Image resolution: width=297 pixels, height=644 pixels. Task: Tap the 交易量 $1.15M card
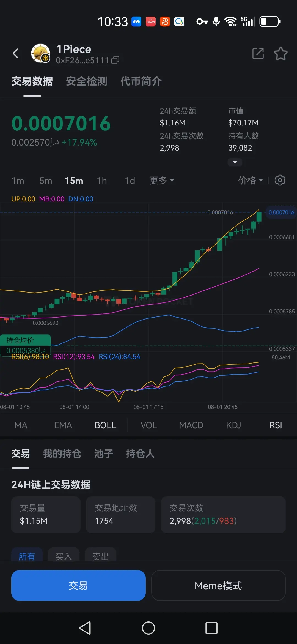point(46,515)
